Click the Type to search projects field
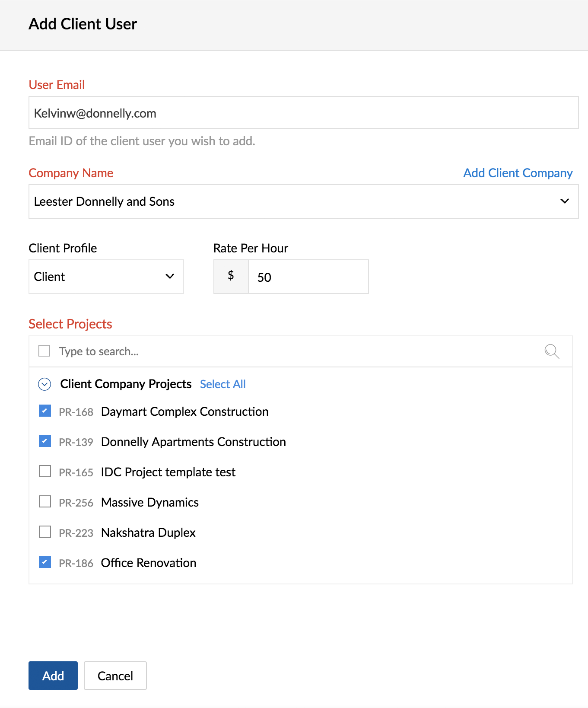588x708 pixels. [x=298, y=351]
